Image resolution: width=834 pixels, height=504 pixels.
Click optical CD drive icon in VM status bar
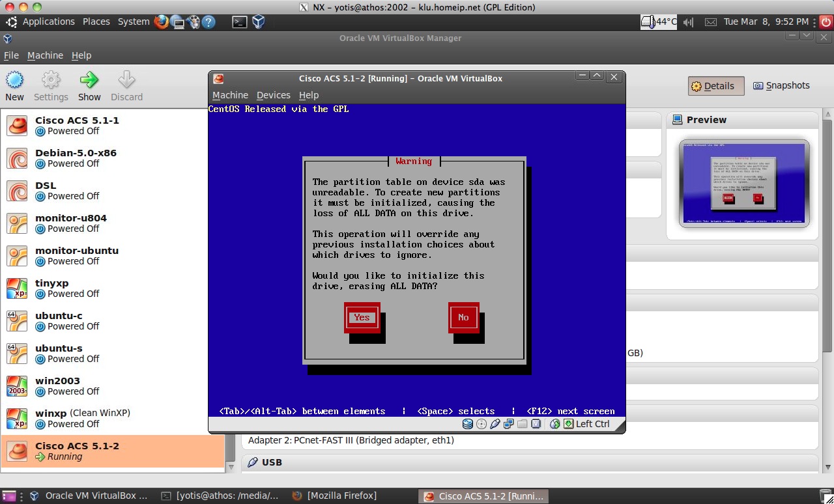point(482,424)
